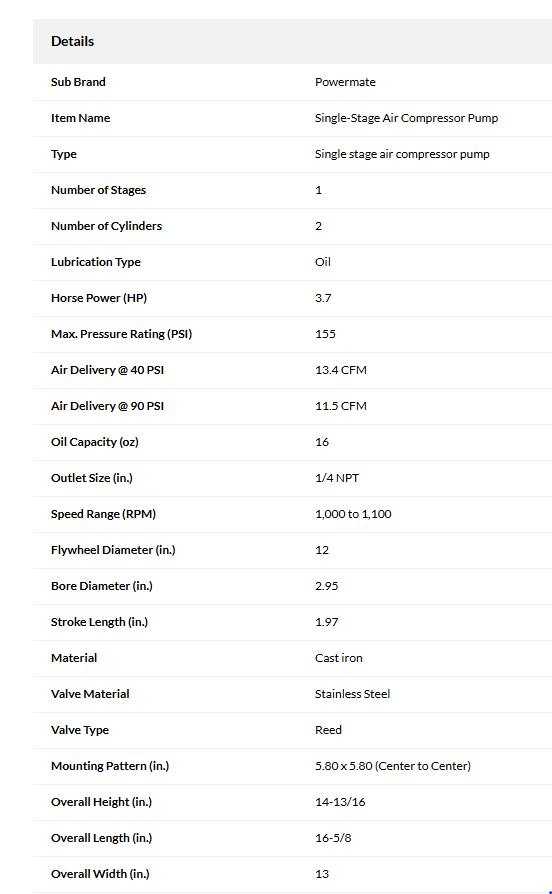Select the 13.4 CFM air delivery value
552x894 pixels.
coord(340,369)
